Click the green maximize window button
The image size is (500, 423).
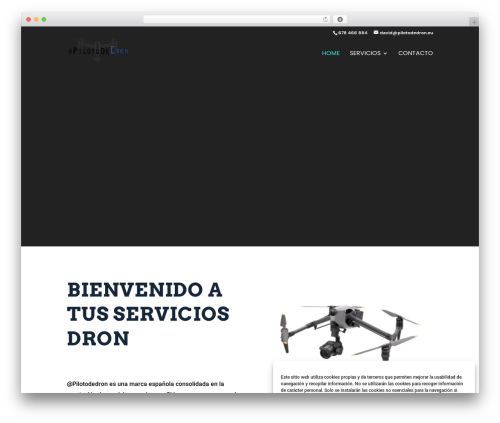click(44, 20)
